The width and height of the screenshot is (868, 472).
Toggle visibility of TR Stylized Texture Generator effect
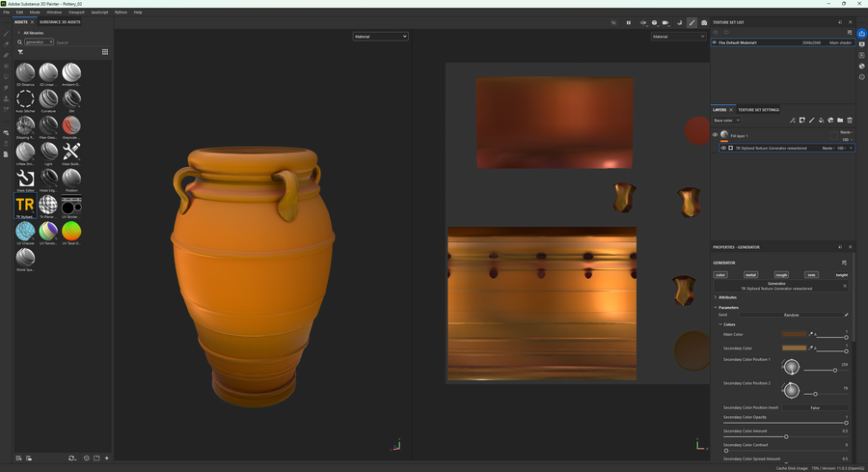coord(723,148)
